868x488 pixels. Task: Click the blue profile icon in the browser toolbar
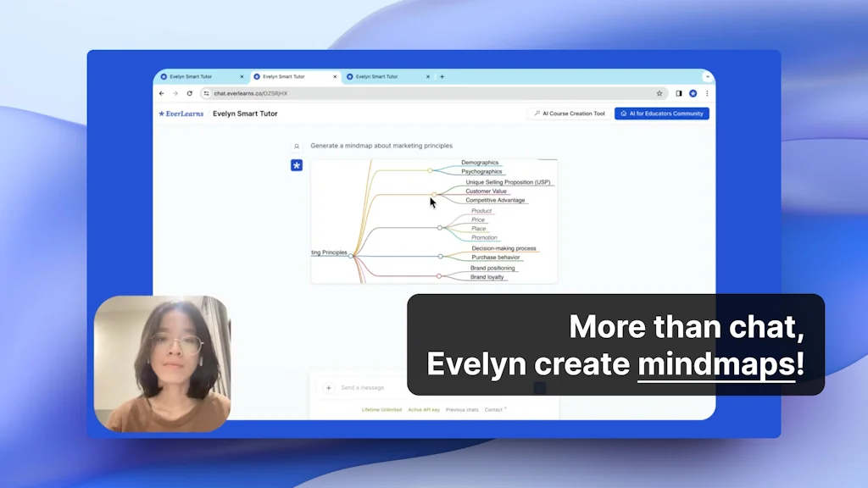[x=693, y=93]
